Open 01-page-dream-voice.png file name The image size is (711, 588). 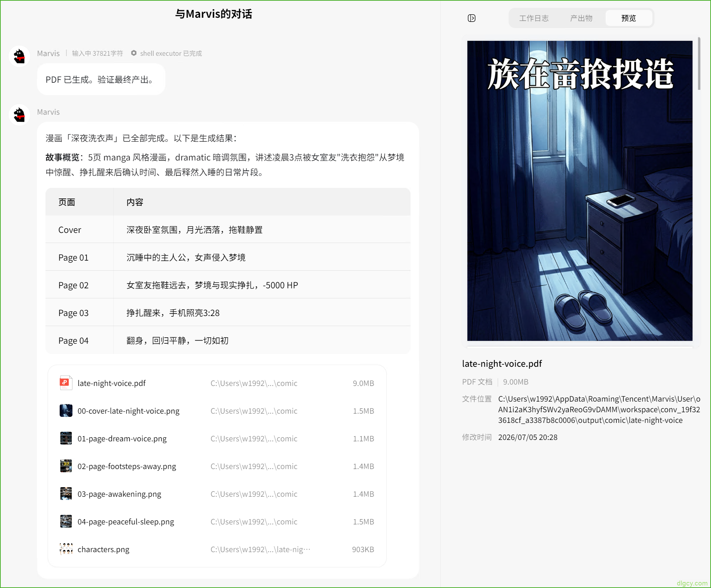pyautogui.click(x=122, y=439)
